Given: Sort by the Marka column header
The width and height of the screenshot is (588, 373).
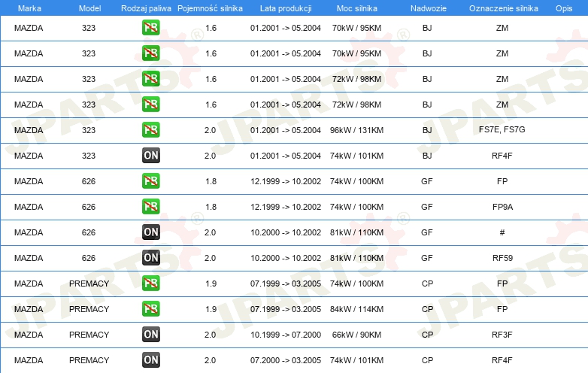Looking at the screenshot, I should click(29, 8).
